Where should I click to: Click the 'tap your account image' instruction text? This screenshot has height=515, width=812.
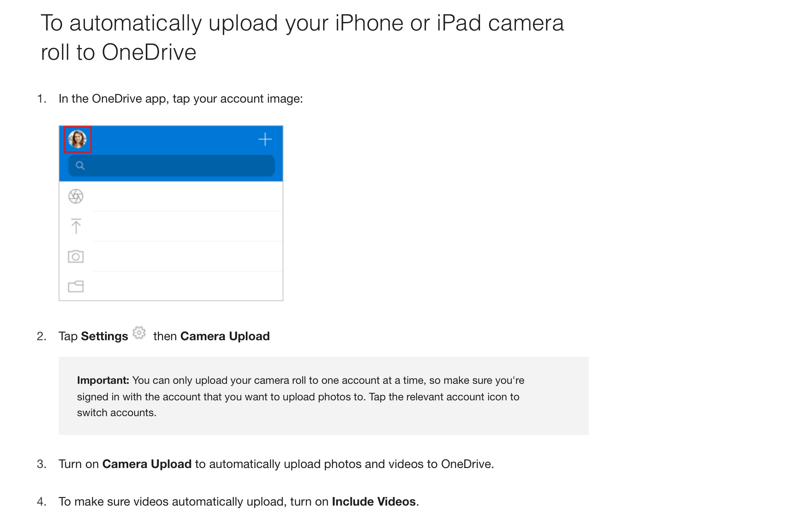point(238,99)
